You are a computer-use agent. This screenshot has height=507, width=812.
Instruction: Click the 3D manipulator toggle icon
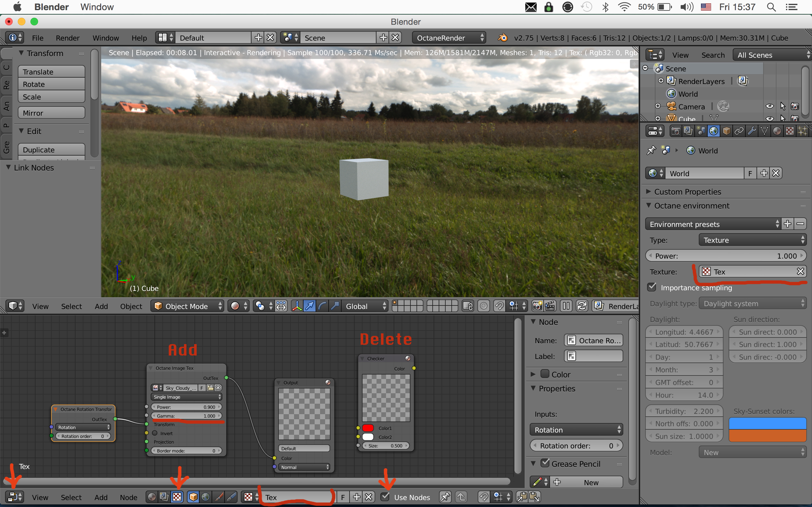pos(297,306)
